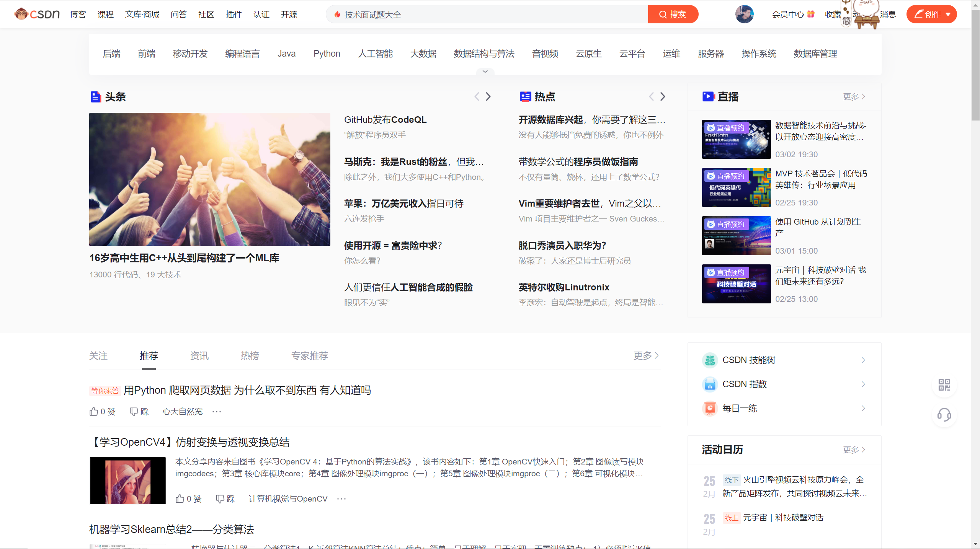
Task: Click the 搜索 search button
Action: [x=673, y=14]
